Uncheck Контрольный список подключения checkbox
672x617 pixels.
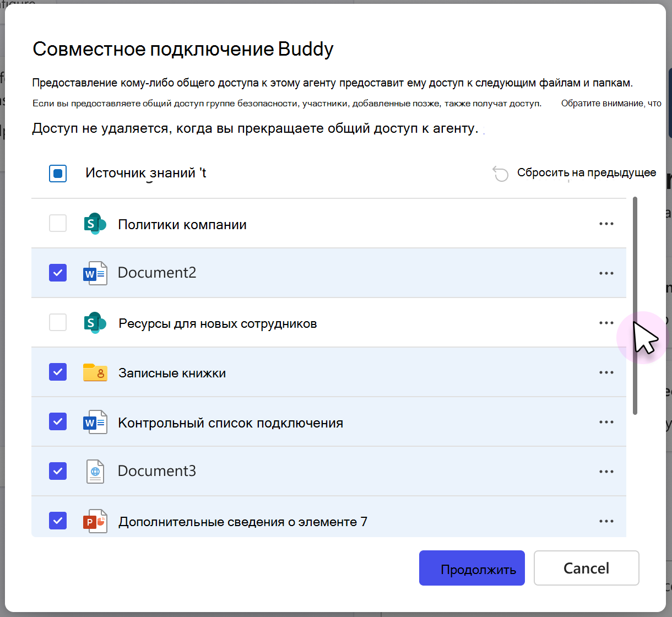(58, 422)
